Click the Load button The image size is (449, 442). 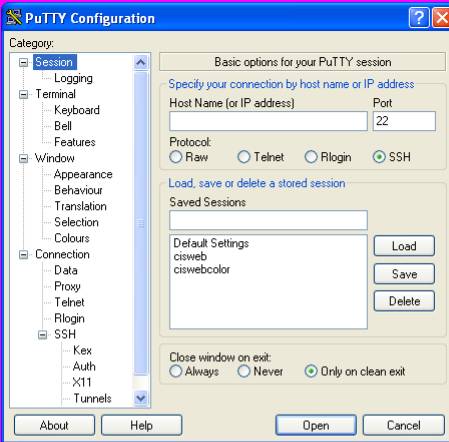(404, 246)
